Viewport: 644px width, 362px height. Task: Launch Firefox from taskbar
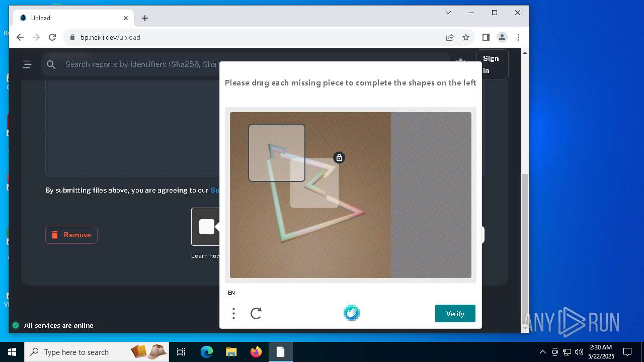[256, 352]
